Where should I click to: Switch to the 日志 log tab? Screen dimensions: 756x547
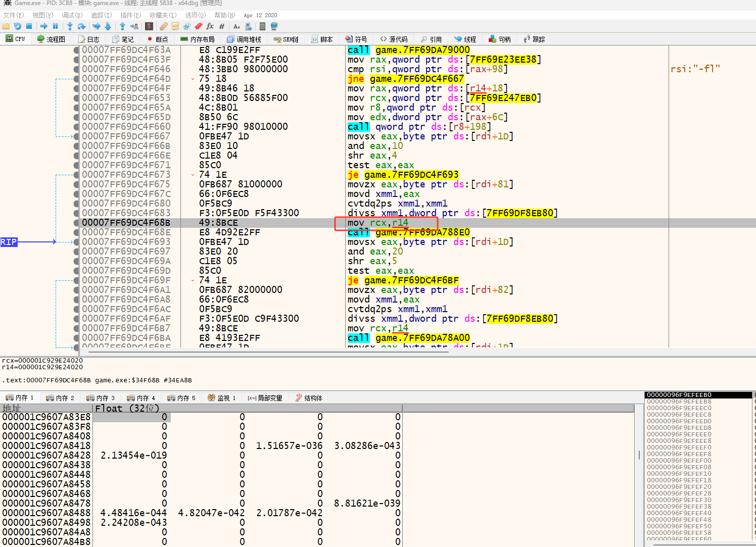coord(89,39)
